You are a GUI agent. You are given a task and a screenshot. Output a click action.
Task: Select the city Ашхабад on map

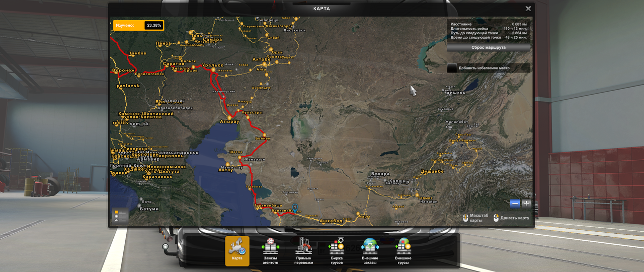pos(331,221)
